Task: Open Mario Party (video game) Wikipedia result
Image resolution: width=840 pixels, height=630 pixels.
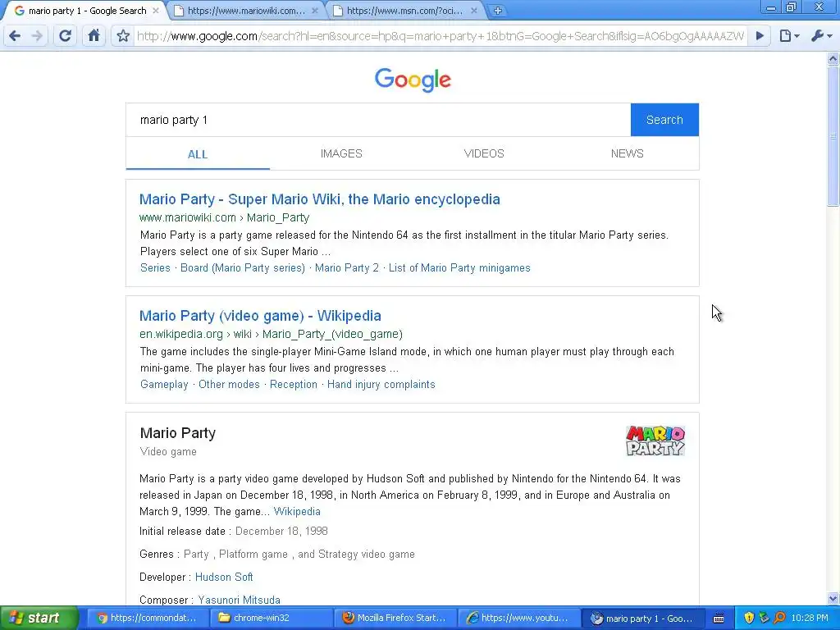Action: 260,316
